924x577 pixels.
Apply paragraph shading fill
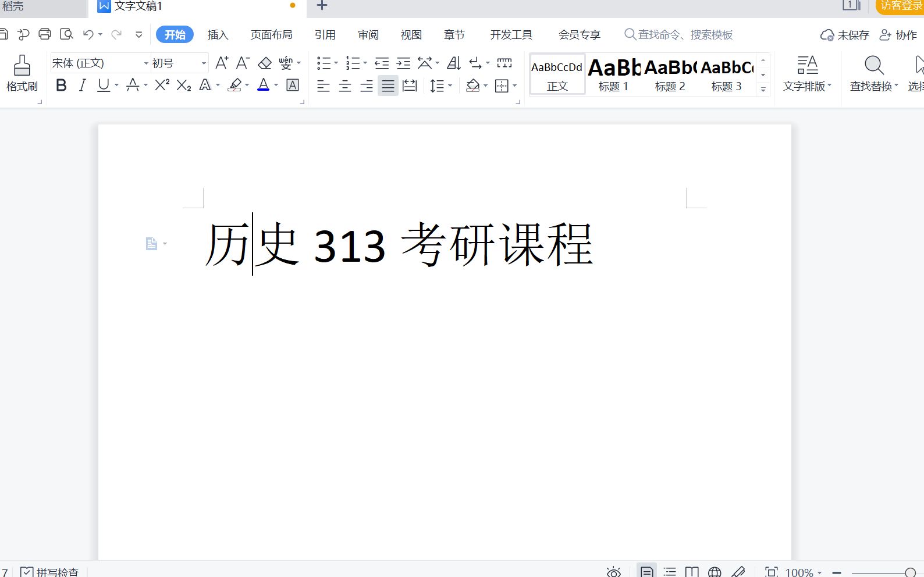[473, 86]
